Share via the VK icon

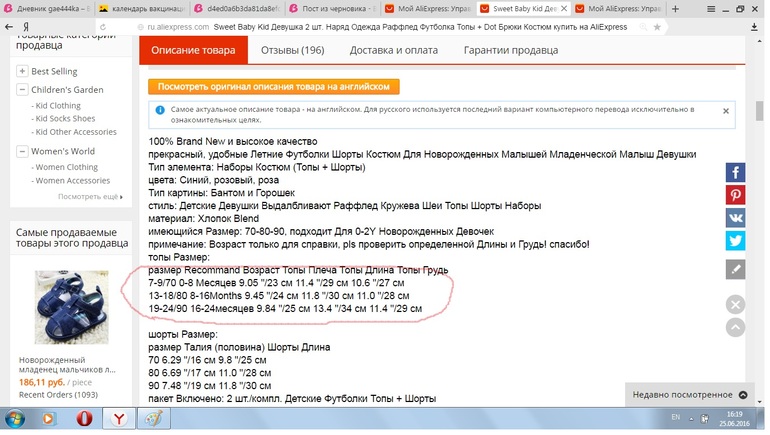[x=735, y=218]
